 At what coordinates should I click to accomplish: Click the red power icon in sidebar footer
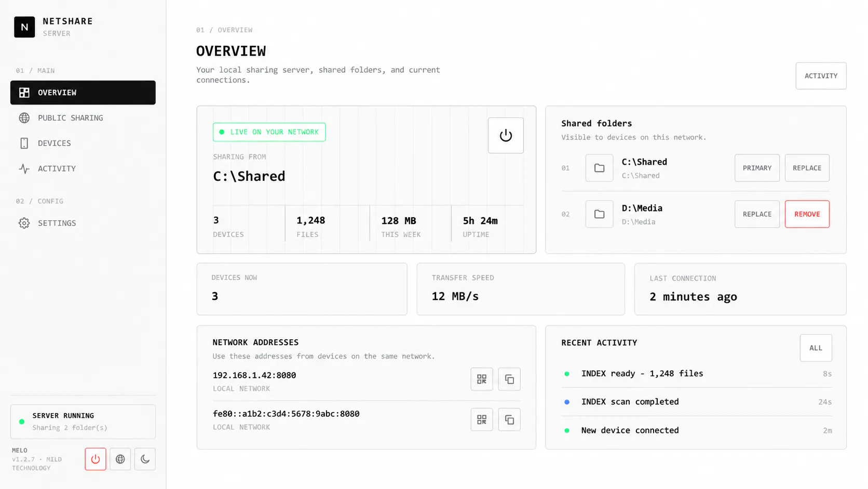(x=96, y=459)
